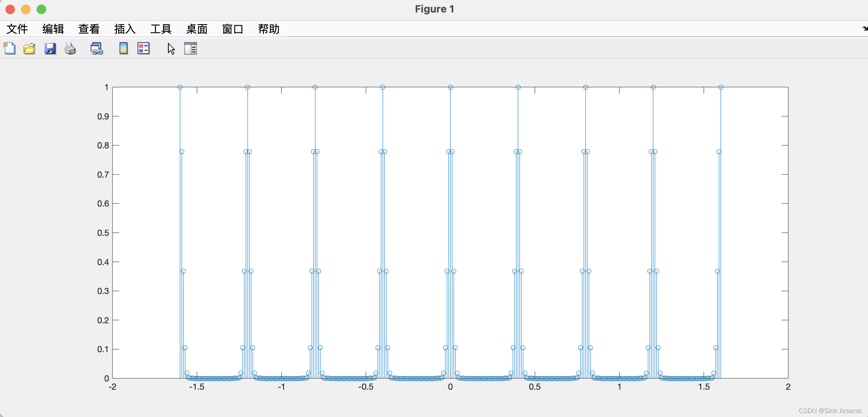This screenshot has width=868, height=417.
Task: Insert a colorbar using the toolbar icon
Action: [x=123, y=48]
